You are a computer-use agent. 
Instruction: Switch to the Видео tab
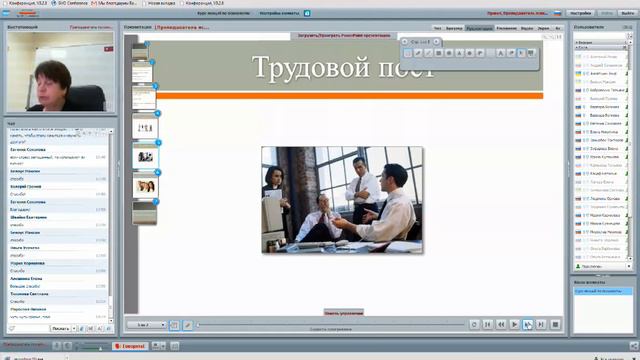[527, 28]
